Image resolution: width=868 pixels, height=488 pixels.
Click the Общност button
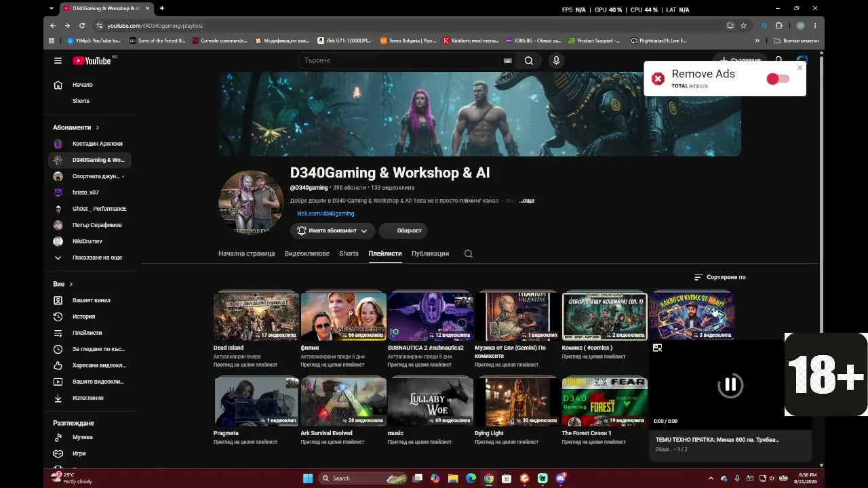[403, 230]
